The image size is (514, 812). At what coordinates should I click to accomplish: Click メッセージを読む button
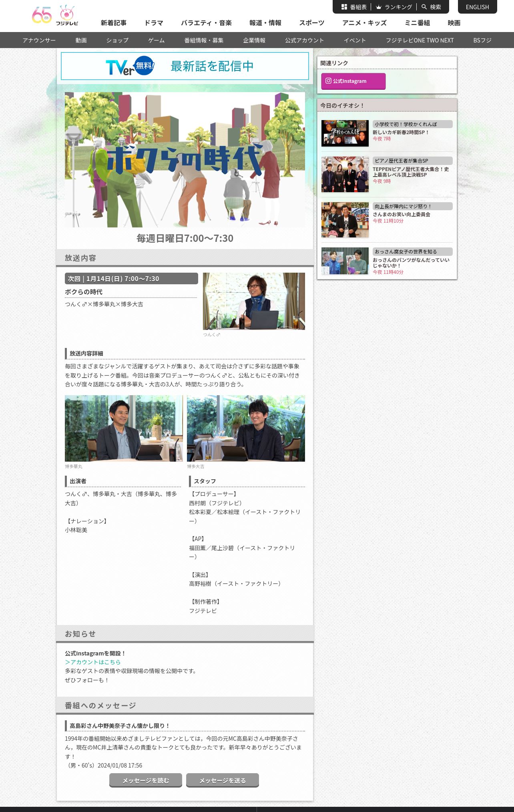coord(146,780)
